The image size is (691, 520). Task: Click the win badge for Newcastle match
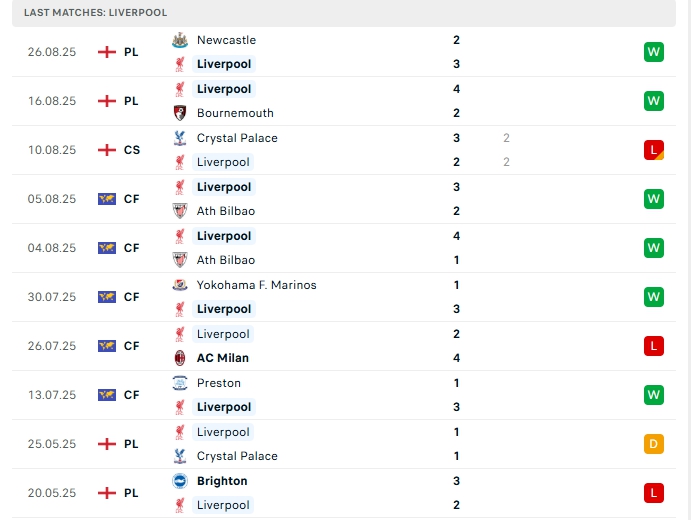click(x=654, y=52)
